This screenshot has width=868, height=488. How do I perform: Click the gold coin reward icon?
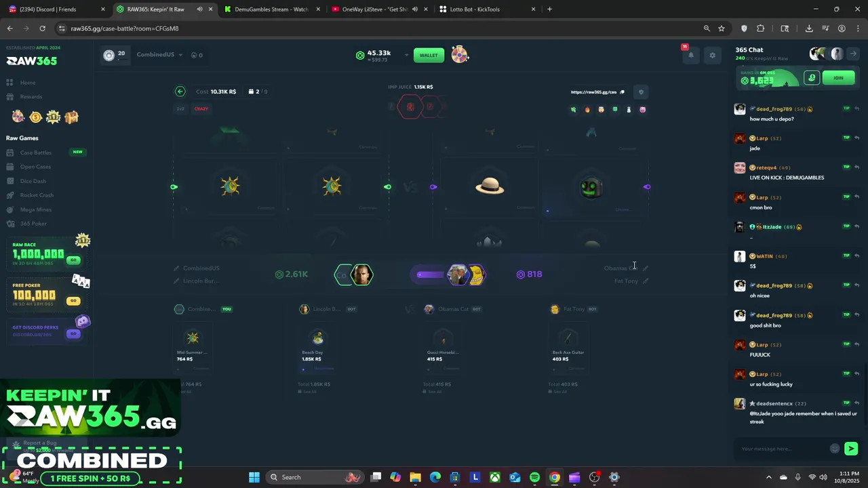tap(35, 117)
